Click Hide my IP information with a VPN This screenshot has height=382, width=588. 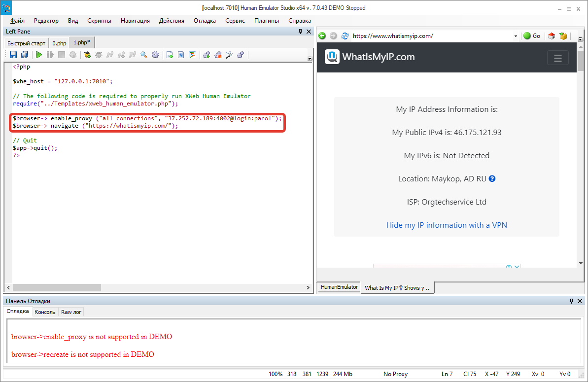(447, 225)
